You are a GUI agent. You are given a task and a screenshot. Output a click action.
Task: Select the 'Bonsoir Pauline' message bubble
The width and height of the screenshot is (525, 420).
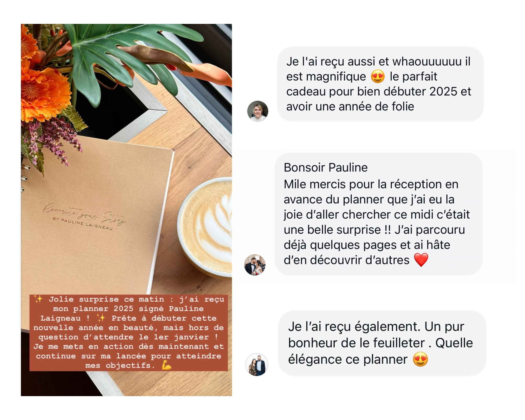379,214
